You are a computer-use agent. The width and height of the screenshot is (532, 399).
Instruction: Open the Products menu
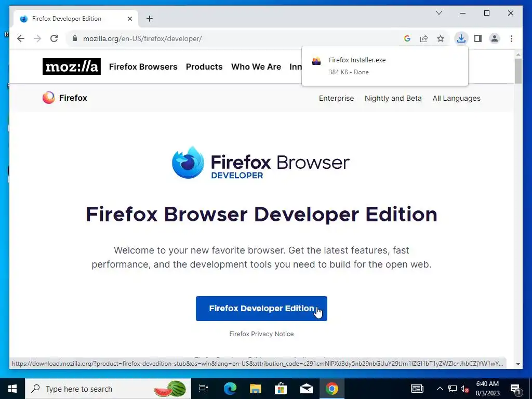[x=204, y=67]
